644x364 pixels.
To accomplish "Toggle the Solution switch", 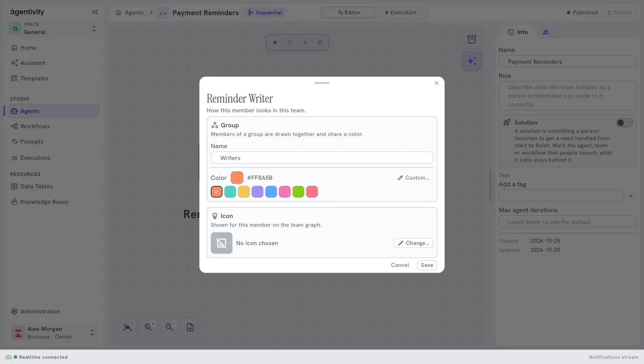I will [624, 123].
